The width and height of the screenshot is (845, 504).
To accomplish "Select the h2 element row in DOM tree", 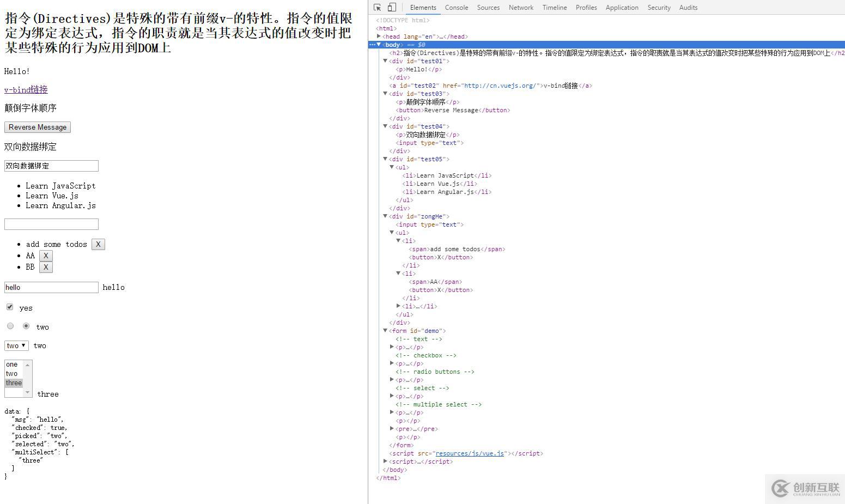I will [607, 53].
